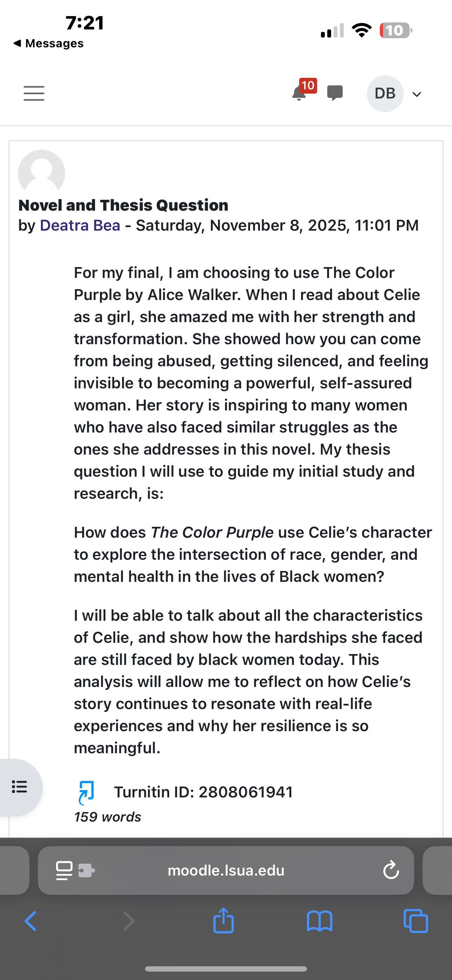Open Deatra Bea's profile link
The image size is (452, 980).
pos(80,225)
